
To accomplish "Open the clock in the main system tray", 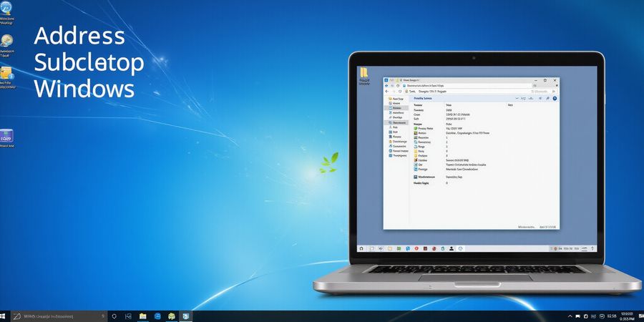I will [627, 316].
